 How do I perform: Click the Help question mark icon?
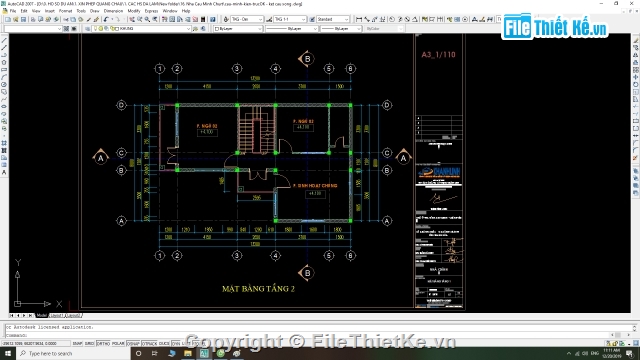213,19
